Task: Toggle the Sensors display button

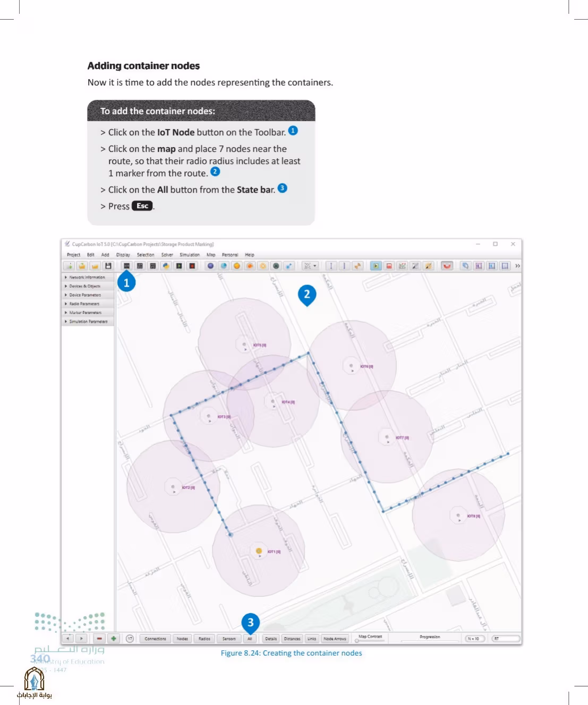Action: click(x=229, y=639)
